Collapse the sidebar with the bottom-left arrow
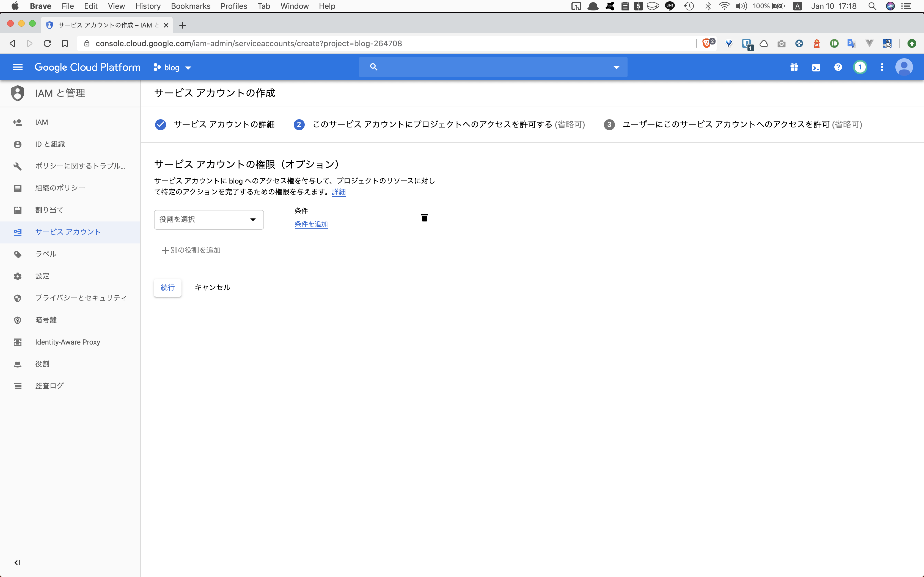The image size is (924, 577). pos(17,562)
